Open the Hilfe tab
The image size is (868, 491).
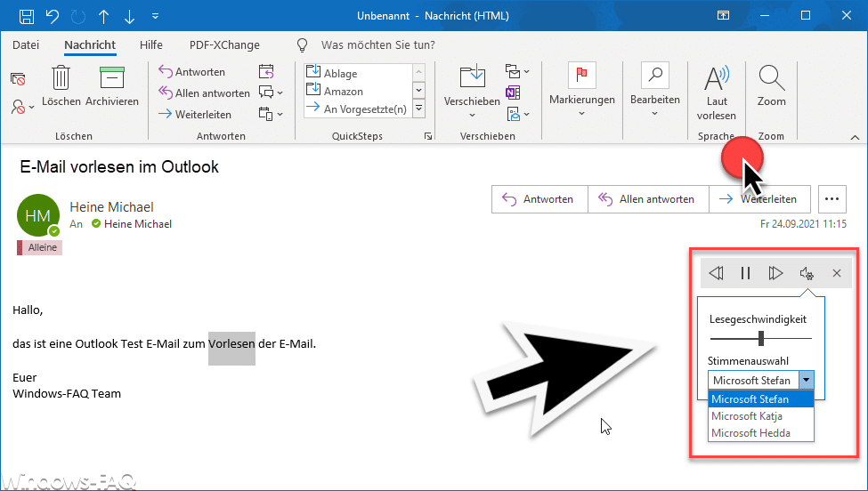[151, 44]
